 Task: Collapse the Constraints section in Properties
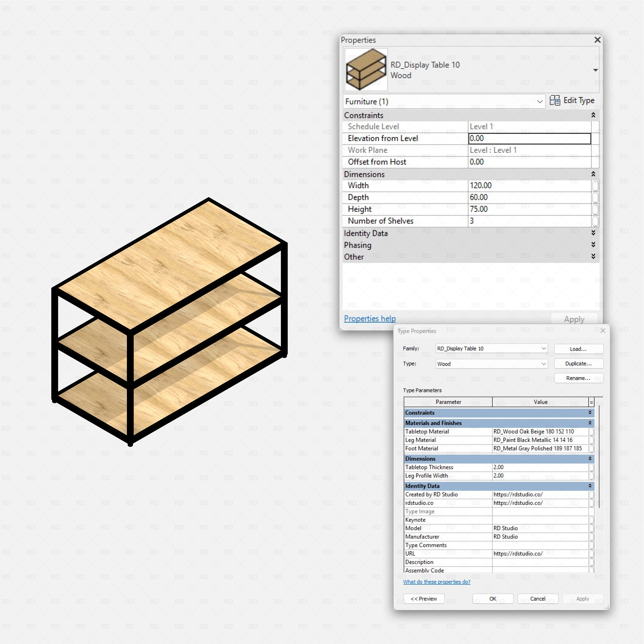pyautogui.click(x=593, y=115)
